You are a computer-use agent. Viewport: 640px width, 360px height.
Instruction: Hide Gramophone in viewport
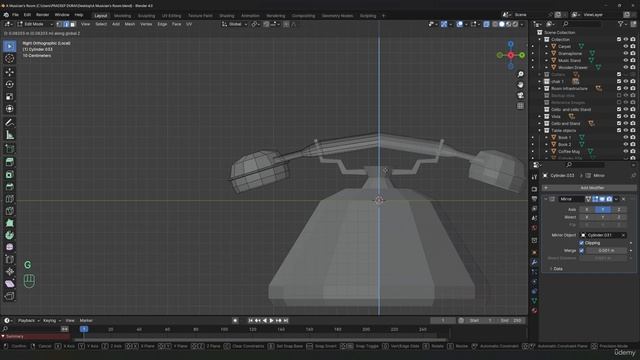click(626, 53)
